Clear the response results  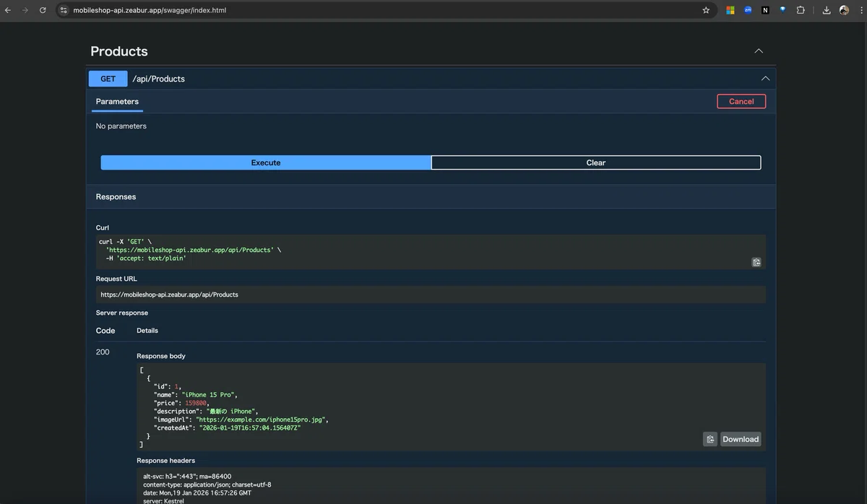(x=596, y=162)
